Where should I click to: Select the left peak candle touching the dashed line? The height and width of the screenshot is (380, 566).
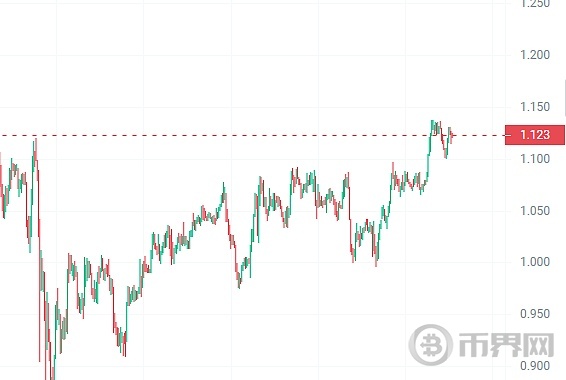pos(35,152)
